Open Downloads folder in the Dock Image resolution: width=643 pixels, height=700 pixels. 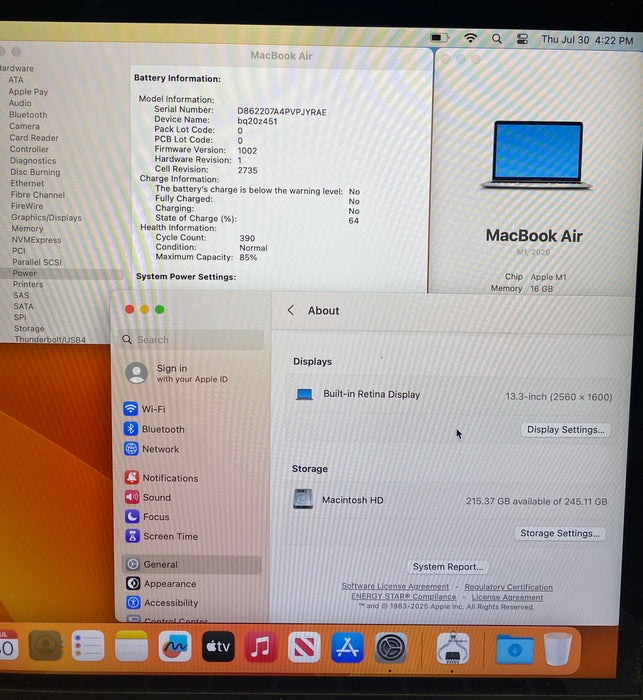point(514,649)
